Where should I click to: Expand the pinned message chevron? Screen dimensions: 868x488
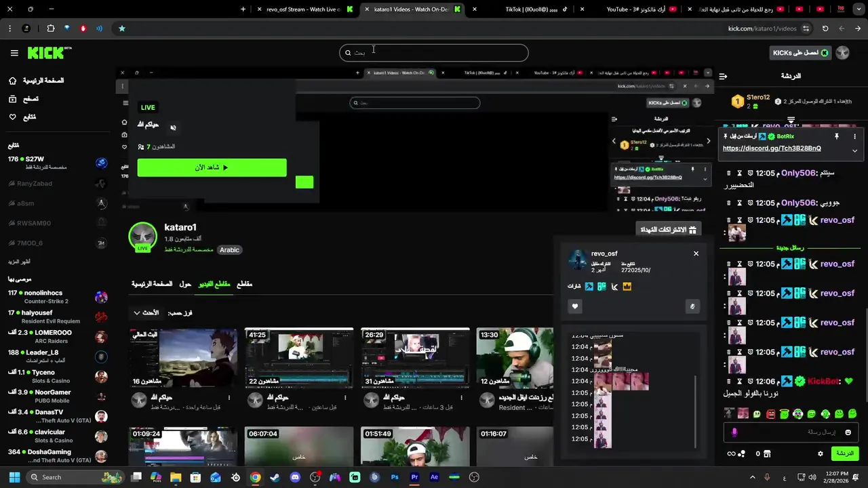(x=854, y=150)
